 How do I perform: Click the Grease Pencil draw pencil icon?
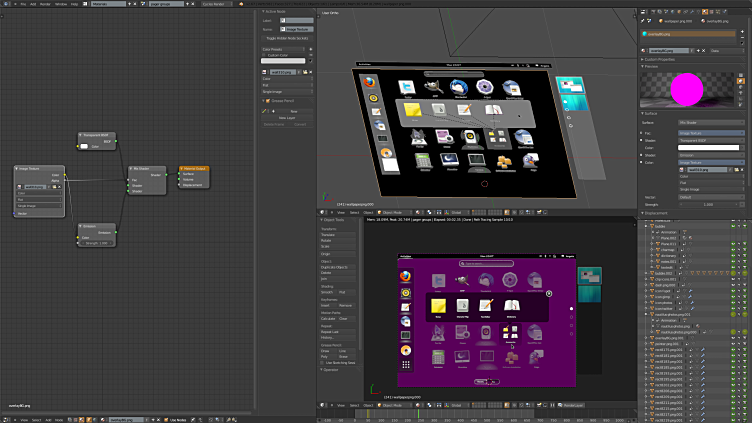coord(265,111)
